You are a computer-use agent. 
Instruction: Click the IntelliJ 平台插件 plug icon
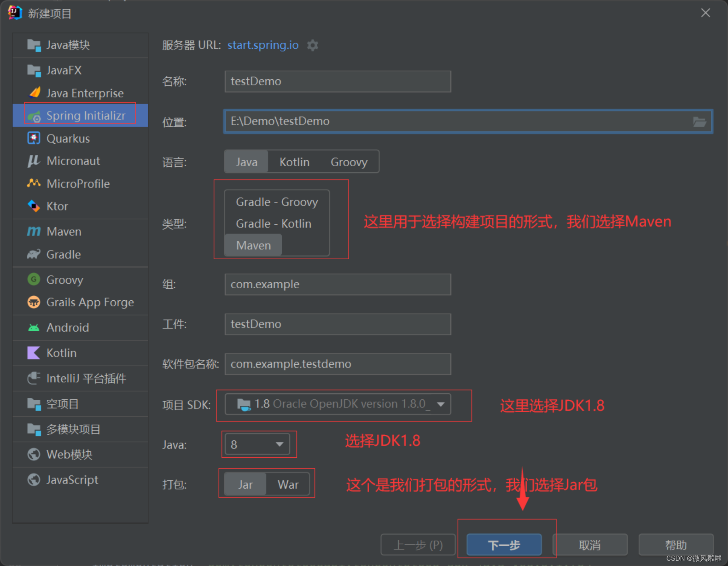tap(34, 378)
